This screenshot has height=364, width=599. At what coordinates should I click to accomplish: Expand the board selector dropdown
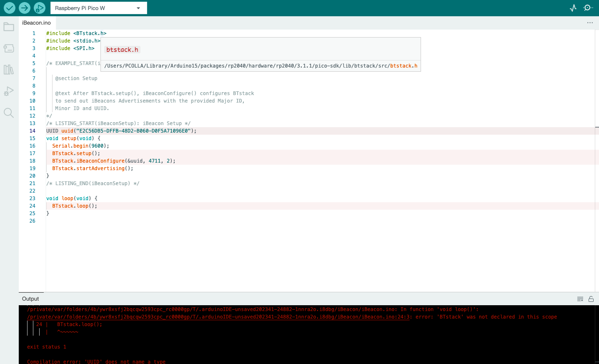pyautogui.click(x=138, y=8)
